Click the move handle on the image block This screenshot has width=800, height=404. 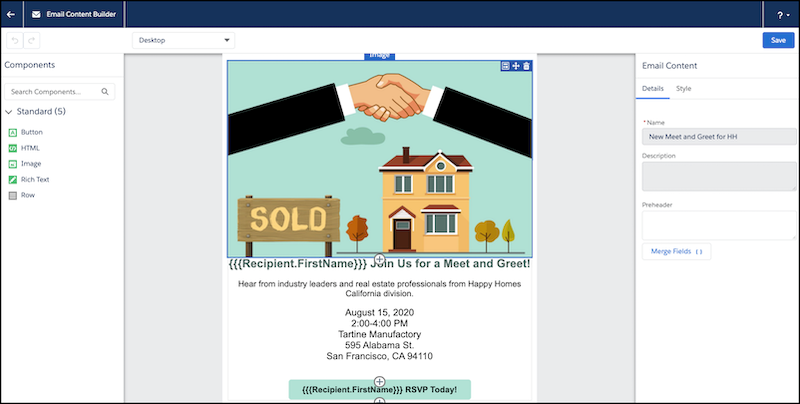pos(516,66)
